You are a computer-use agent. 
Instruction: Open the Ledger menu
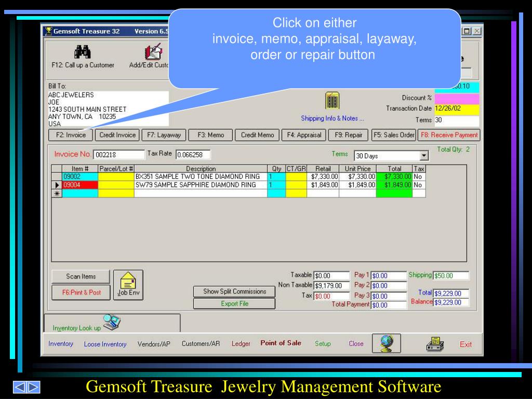click(x=241, y=344)
